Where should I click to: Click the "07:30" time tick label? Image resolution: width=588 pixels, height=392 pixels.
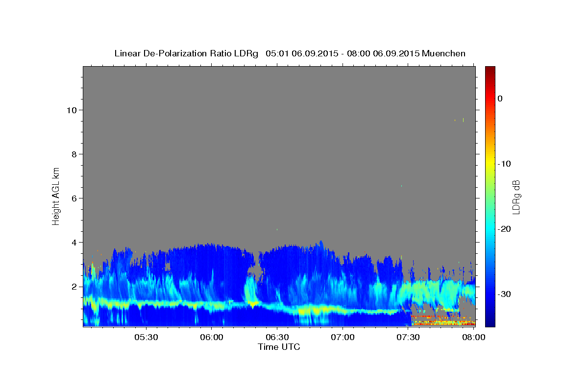(x=408, y=338)
